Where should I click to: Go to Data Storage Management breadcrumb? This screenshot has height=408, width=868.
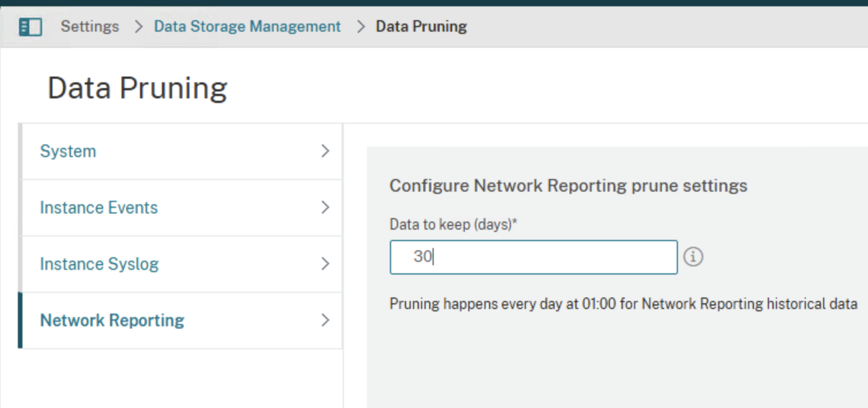point(247,26)
